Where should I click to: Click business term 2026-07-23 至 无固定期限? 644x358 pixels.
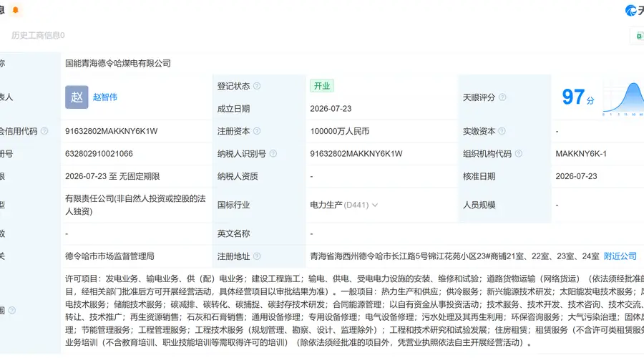pyautogui.click(x=112, y=176)
